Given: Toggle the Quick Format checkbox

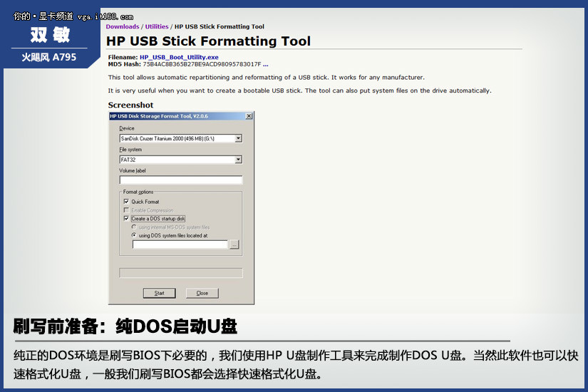Looking at the screenshot, I should [126, 202].
